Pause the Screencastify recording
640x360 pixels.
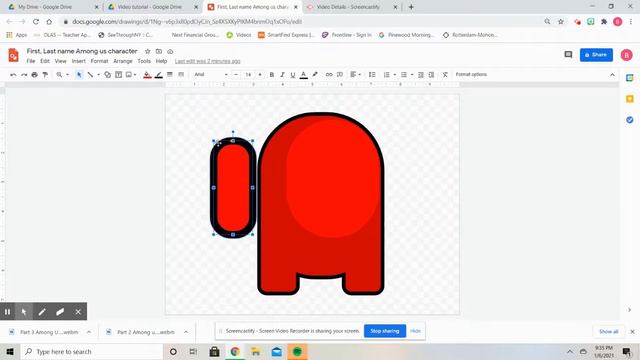pyautogui.click(x=7, y=312)
